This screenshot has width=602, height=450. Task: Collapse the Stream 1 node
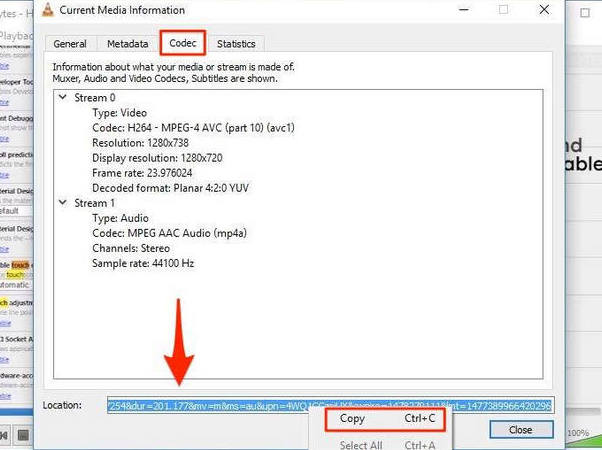63,203
